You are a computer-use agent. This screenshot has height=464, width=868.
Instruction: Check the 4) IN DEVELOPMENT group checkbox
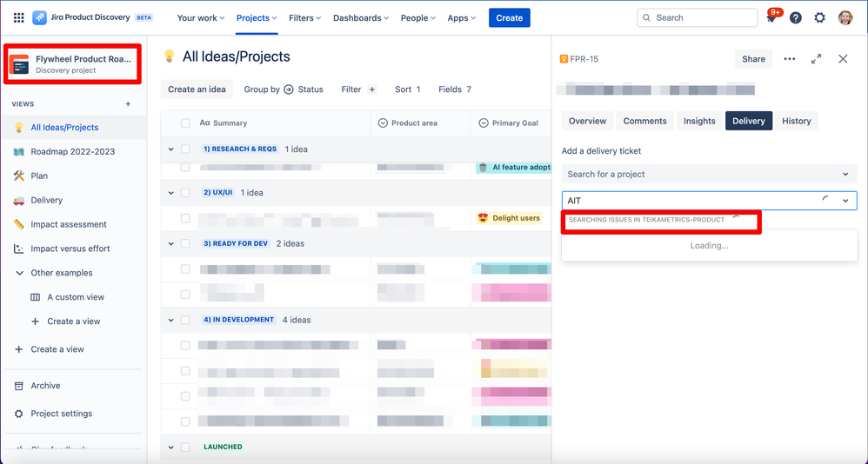coord(185,321)
